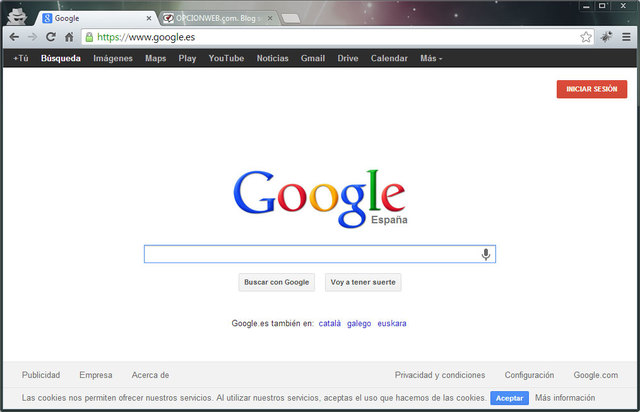Click the browser back arrow
The width and height of the screenshot is (640, 412).
(x=14, y=37)
